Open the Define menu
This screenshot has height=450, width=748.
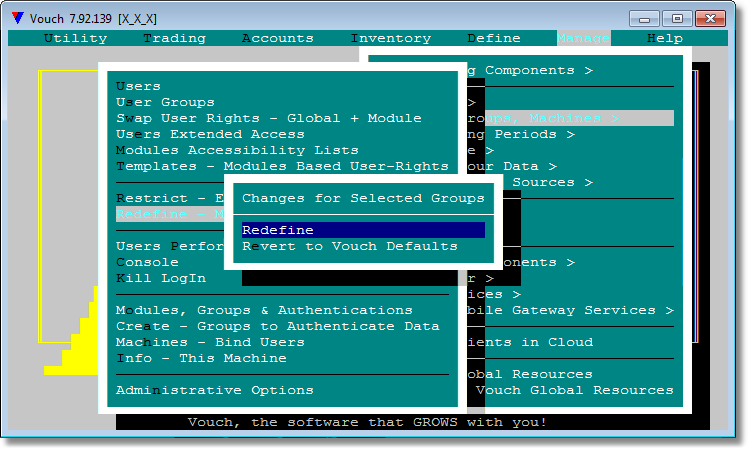point(494,38)
